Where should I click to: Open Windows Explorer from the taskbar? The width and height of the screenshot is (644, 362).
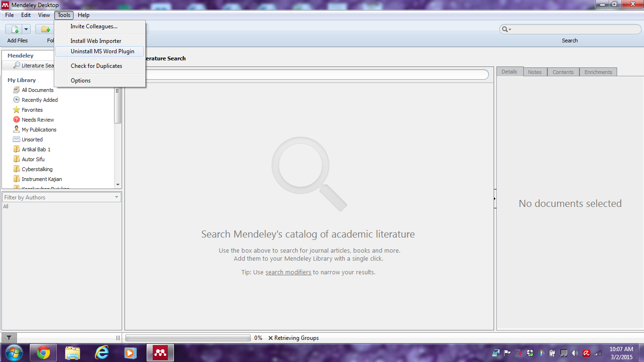73,353
